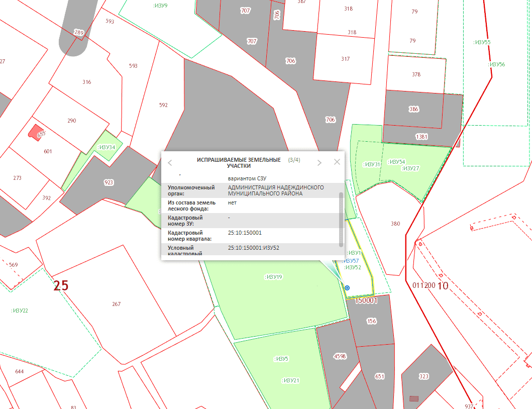
Task: Click green plot label :ИЗУ31
Action: pos(372,164)
